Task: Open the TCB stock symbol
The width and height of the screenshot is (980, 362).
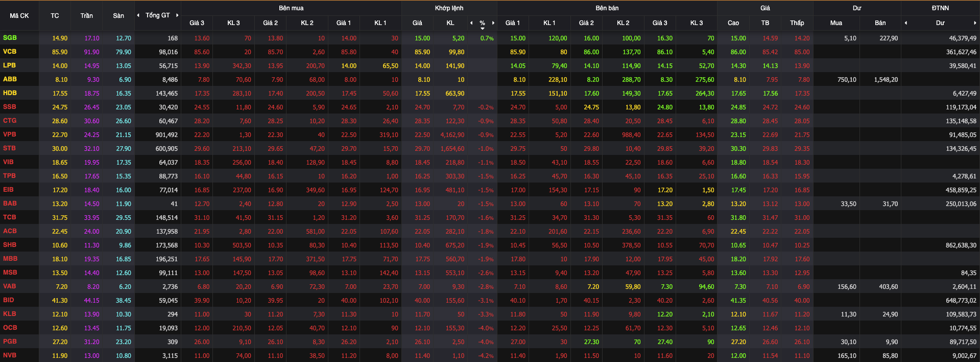Action: point(9,217)
